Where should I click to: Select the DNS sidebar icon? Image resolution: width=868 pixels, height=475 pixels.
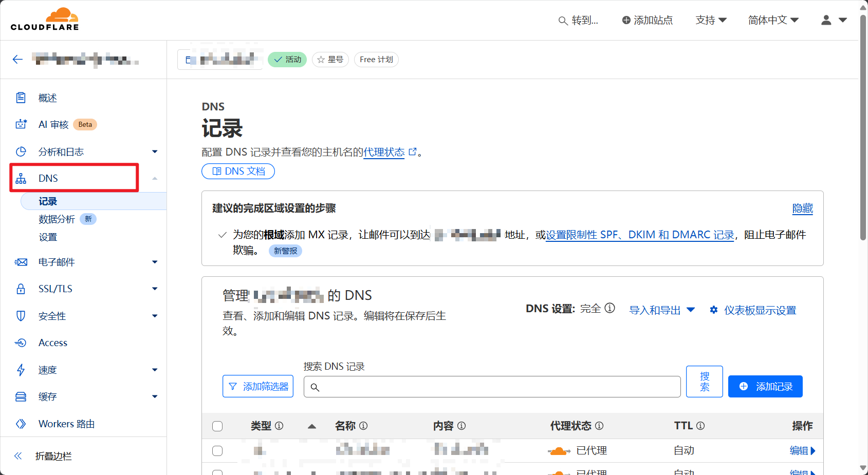pyautogui.click(x=21, y=178)
